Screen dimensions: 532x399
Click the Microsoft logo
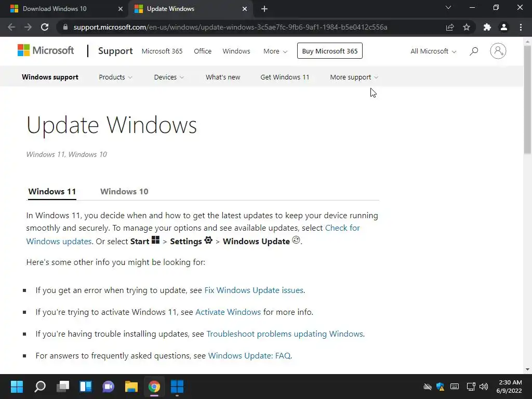(x=46, y=50)
